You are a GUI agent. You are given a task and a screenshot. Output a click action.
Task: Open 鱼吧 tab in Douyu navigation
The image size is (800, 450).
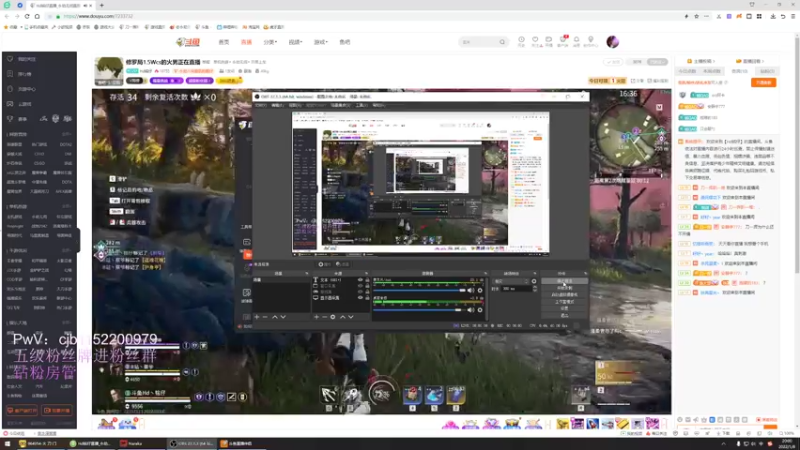click(x=345, y=42)
